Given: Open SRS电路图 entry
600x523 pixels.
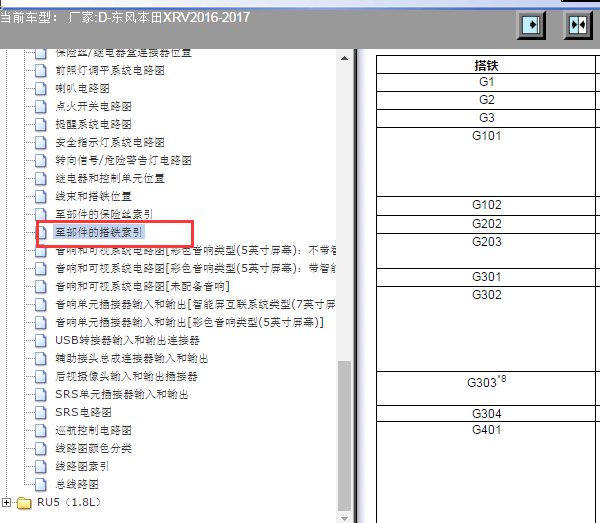Looking at the screenshot, I should click(x=83, y=412).
